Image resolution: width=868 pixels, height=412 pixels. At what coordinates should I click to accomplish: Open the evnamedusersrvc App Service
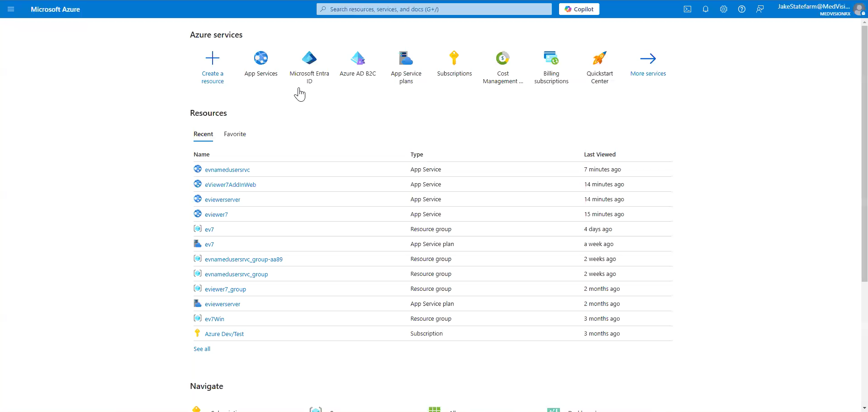click(x=227, y=170)
